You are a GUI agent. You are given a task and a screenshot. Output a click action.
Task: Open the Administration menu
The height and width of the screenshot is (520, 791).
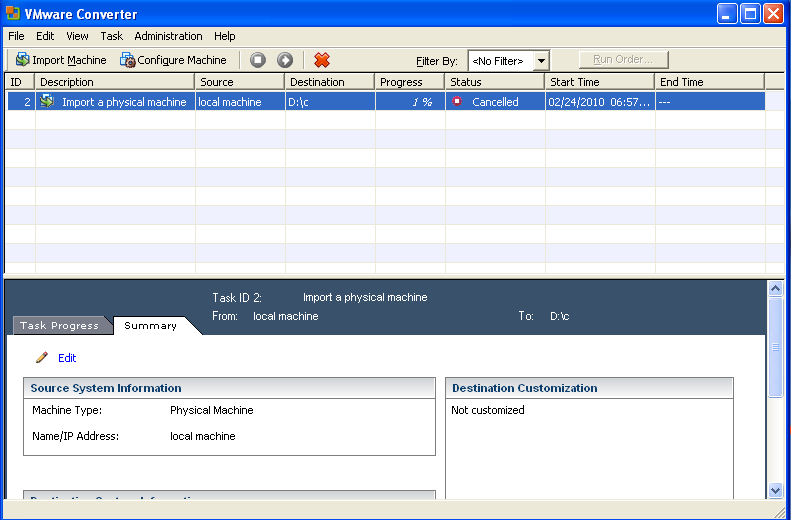pyautogui.click(x=168, y=36)
